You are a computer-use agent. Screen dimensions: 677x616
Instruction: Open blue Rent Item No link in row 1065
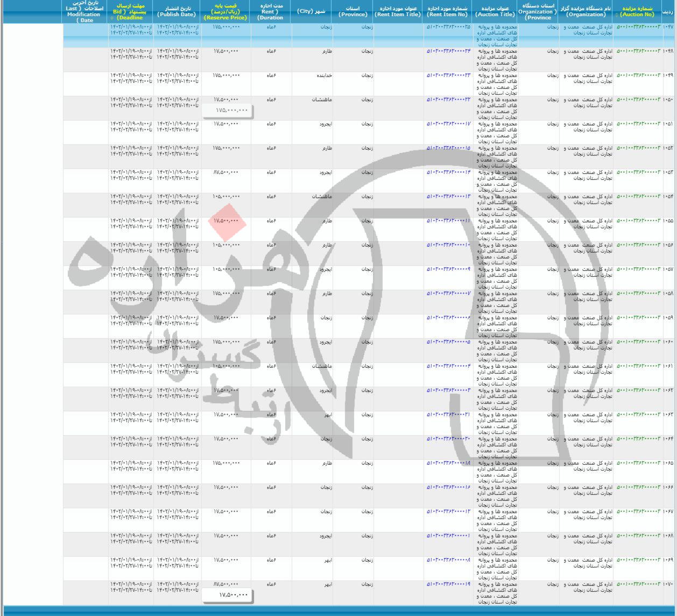[x=448, y=463]
